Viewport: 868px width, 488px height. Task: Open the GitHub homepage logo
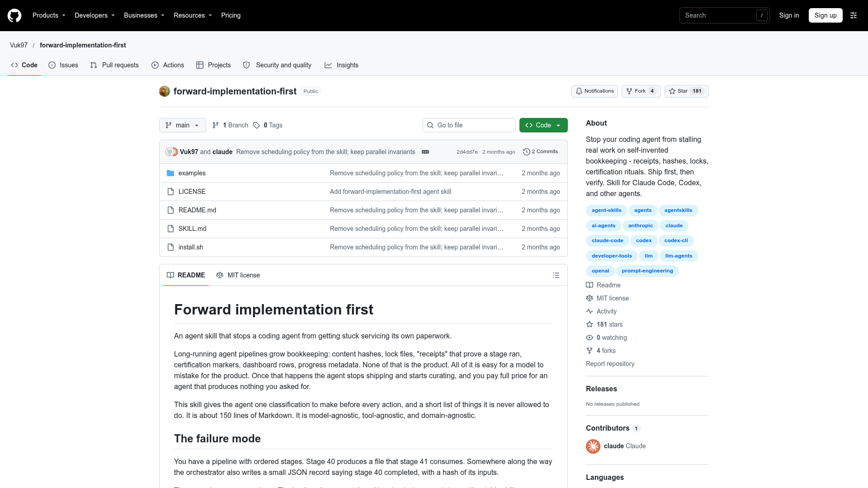pyautogui.click(x=14, y=15)
